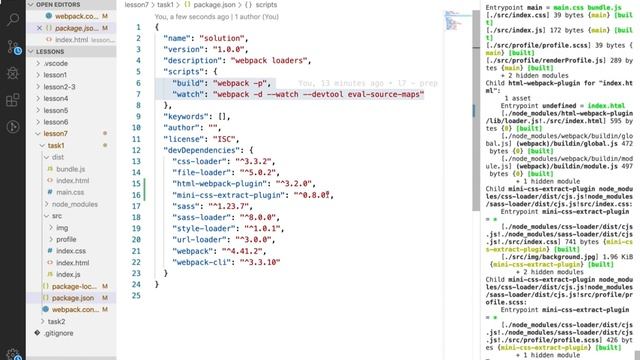The width and height of the screenshot is (640, 360).
Task: Open .gitignore file
Action: point(59,333)
